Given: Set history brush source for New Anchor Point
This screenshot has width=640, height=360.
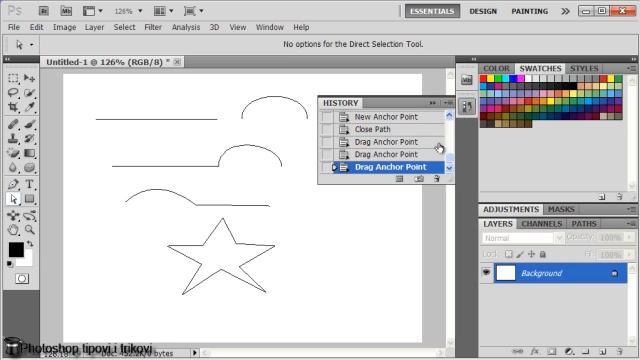Looking at the screenshot, I should 327,117.
